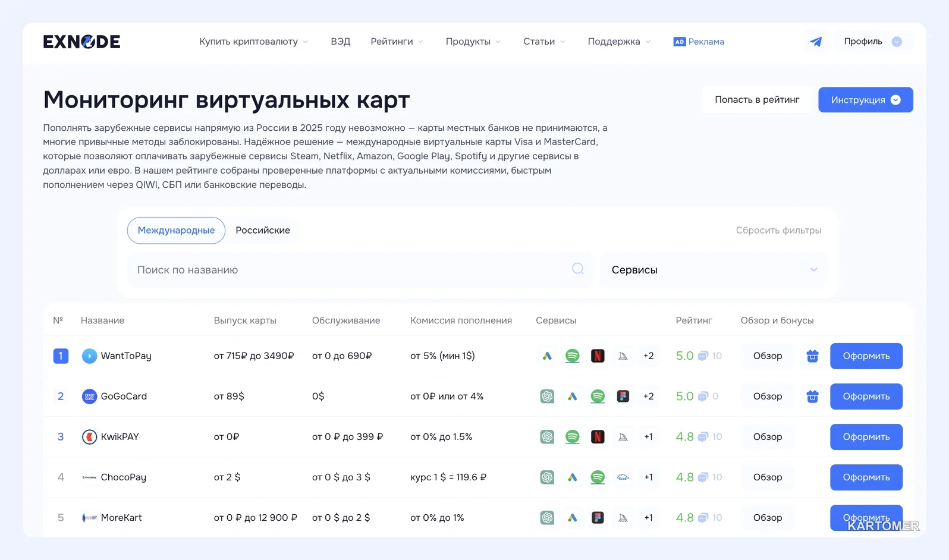Image resolution: width=949 pixels, height=560 pixels.
Task: Show +1 more services for ChocoPay
Action: [x=648, y=477]
